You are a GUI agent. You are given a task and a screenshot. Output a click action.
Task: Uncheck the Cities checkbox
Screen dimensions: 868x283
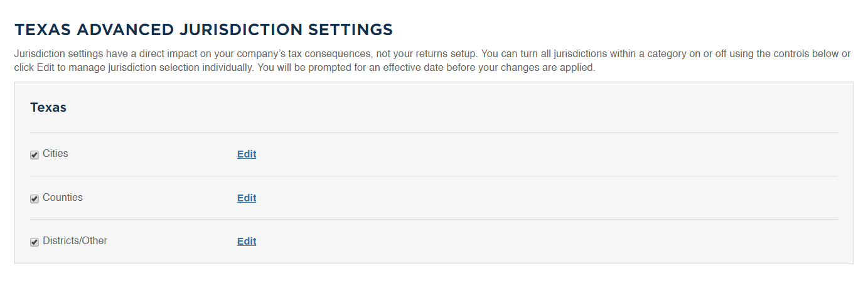(x=35, y=155)
